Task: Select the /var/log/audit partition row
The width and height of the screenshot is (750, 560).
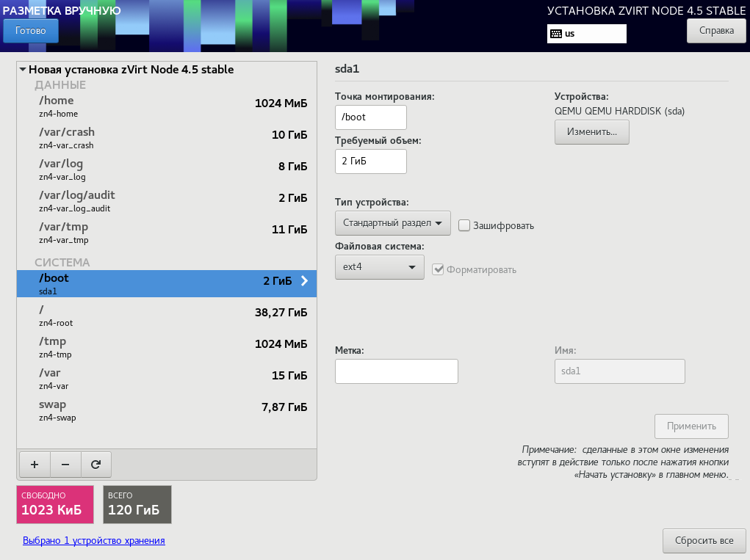Action: (x=167, y=201)
